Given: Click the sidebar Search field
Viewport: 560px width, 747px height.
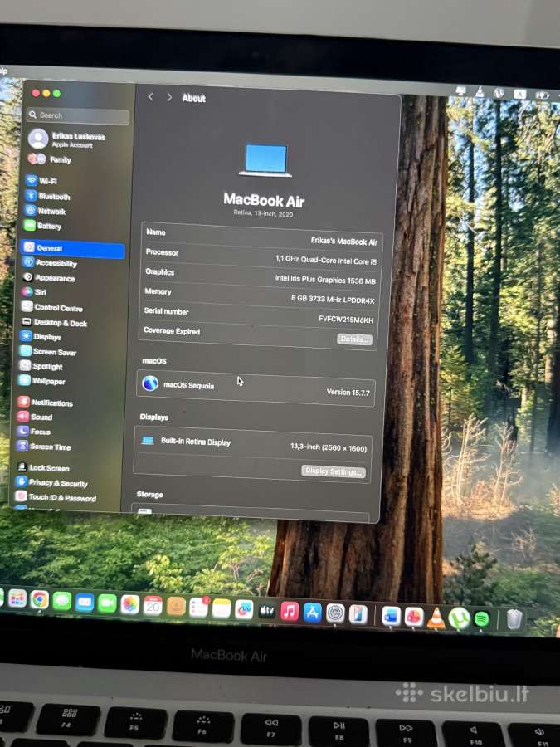Looking at the screenshot, I should coord(78,115).
